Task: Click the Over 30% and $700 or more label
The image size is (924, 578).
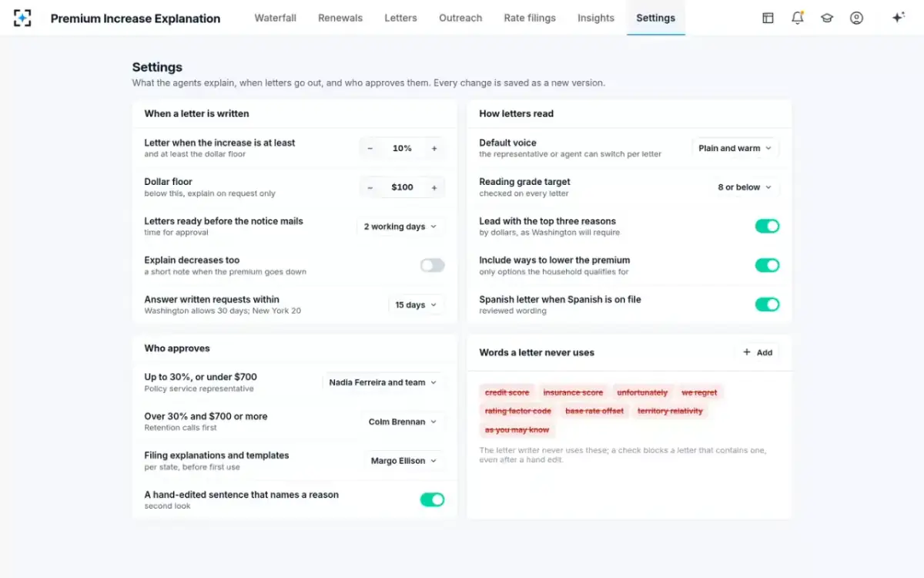Action: pos(206,416)
